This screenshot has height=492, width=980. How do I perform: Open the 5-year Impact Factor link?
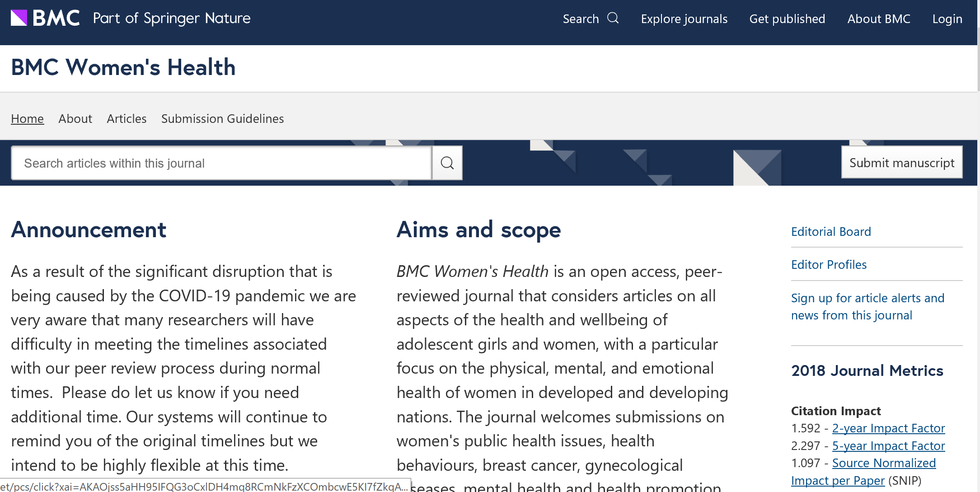tap(888, 446)
